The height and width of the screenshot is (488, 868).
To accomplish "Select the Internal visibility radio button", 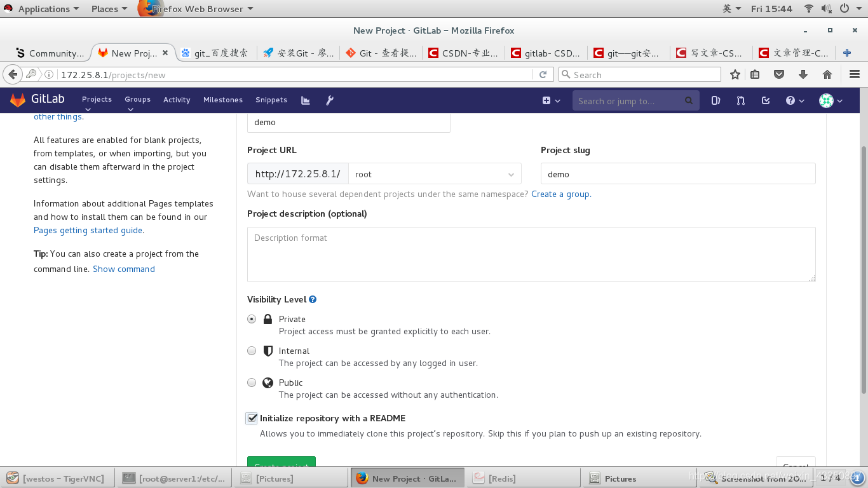I will [252, 351].
